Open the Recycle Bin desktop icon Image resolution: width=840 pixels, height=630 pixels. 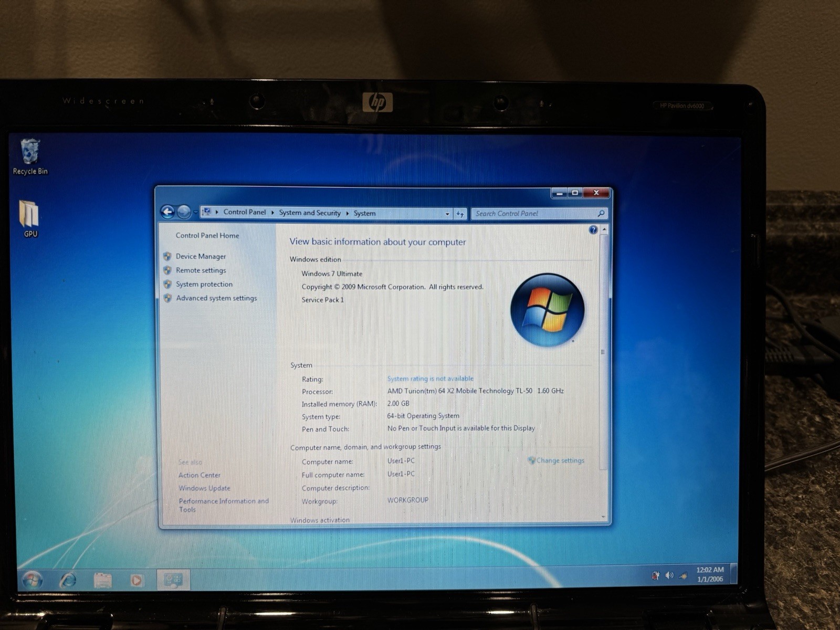pos(30,156)
